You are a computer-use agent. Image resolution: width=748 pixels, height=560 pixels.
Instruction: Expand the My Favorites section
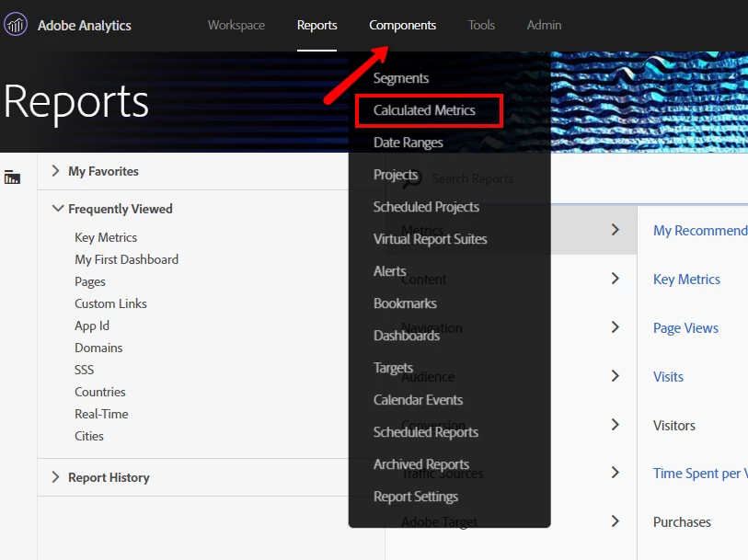tap(55, 171)
